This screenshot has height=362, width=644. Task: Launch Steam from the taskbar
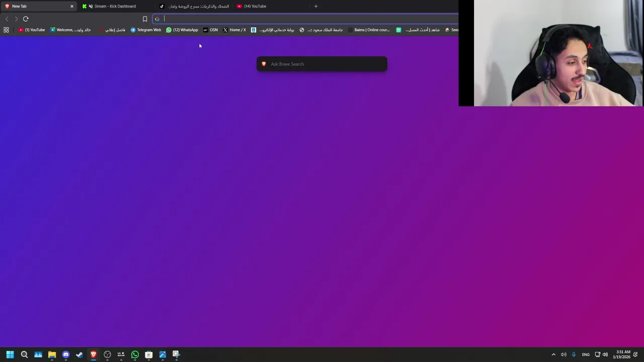click(79, 354)
